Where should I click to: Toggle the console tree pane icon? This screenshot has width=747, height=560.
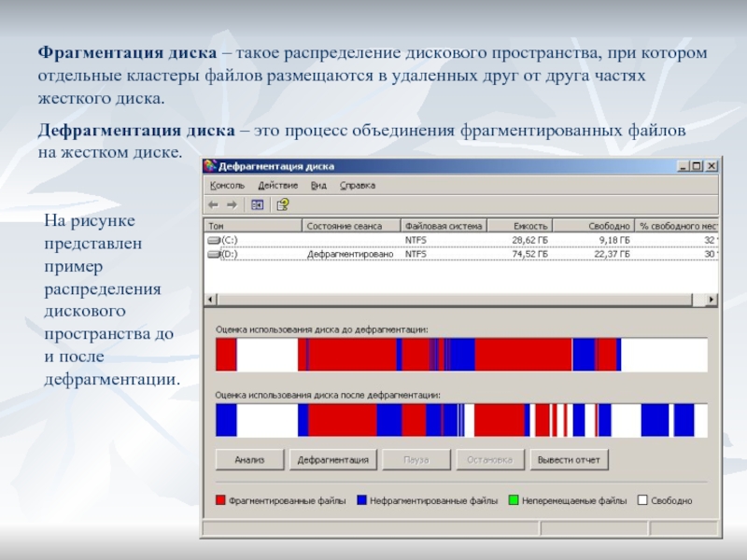pos(258,204)
